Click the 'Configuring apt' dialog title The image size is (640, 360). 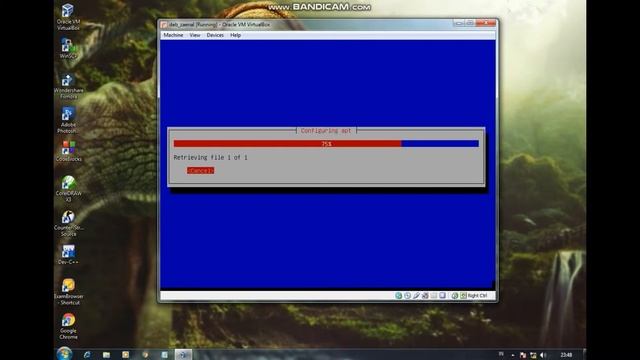click(x=326, y=131)
